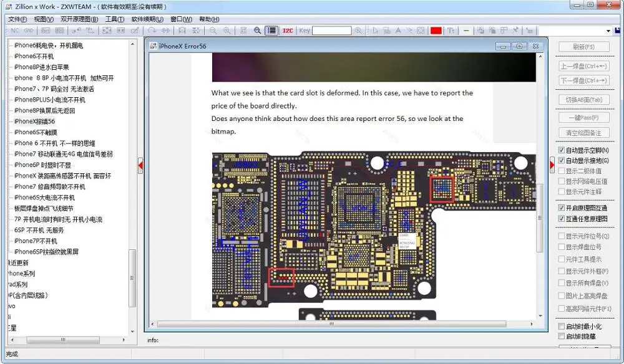Click the 清空绘图备注 button
Viewport: 624px width, 364px height.
pos(584,133)
